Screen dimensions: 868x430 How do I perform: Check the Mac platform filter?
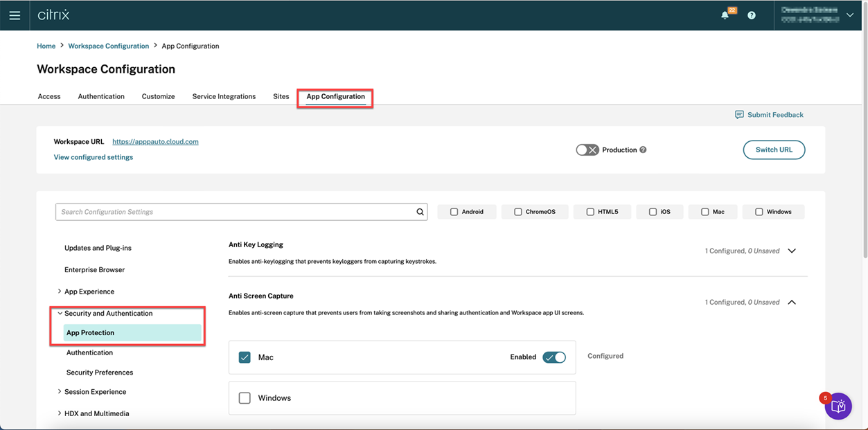[x=705, y=212]
